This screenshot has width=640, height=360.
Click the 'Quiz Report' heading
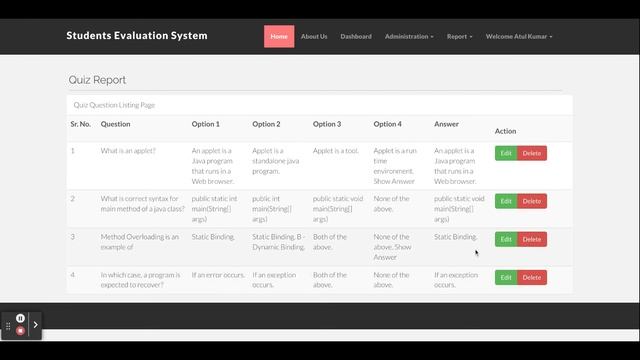click(97, 80)
